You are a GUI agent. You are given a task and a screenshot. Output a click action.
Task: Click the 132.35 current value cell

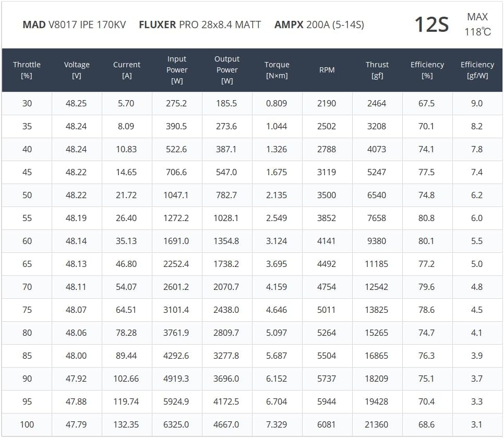click(126, 424)
